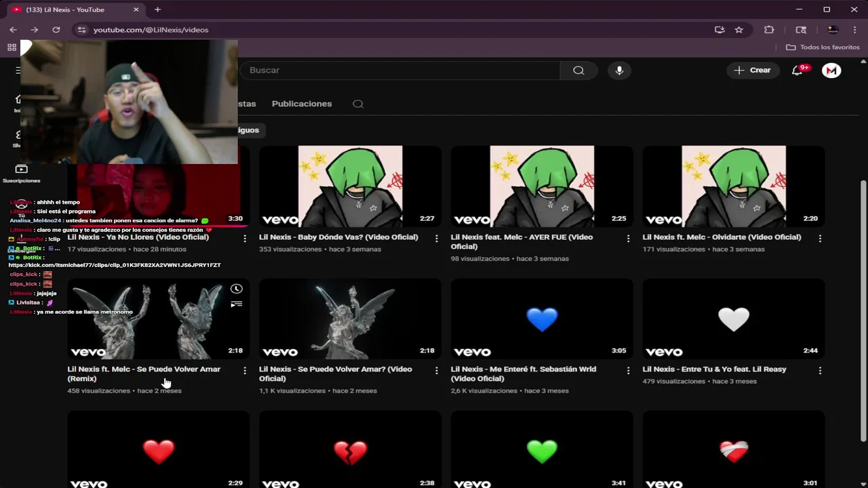Click the install app icon in address bar
The image size is (868, 488).
(719, 30)
